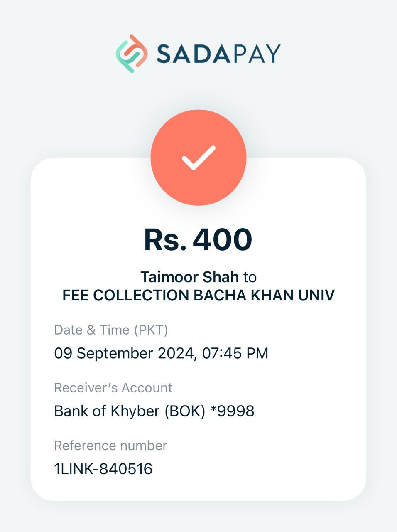Select the 09 September 2024 date value
Image resolution: width=397 pixels, height=532 pixels.
pyautogui.click(x=124, y=354)
